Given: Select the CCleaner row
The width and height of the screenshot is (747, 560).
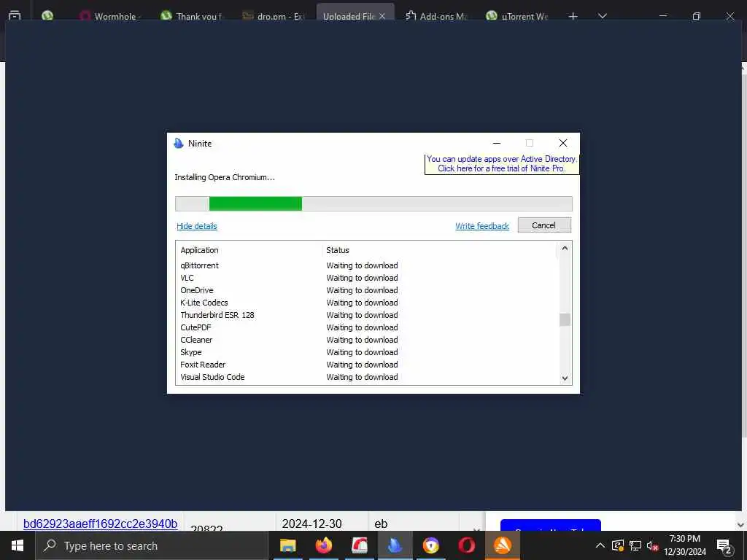Looking at the screenshot, I should pyautogui.click(x=367, y=340).
